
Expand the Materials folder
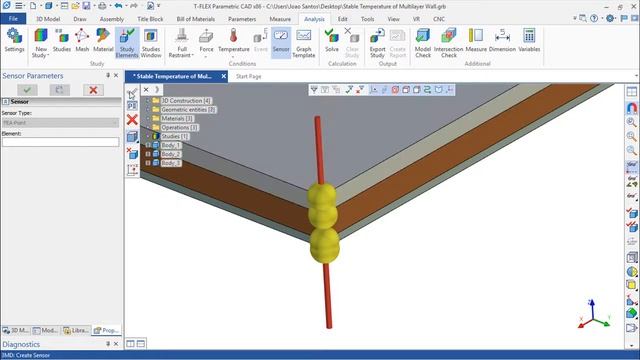[x=148, y=118]
